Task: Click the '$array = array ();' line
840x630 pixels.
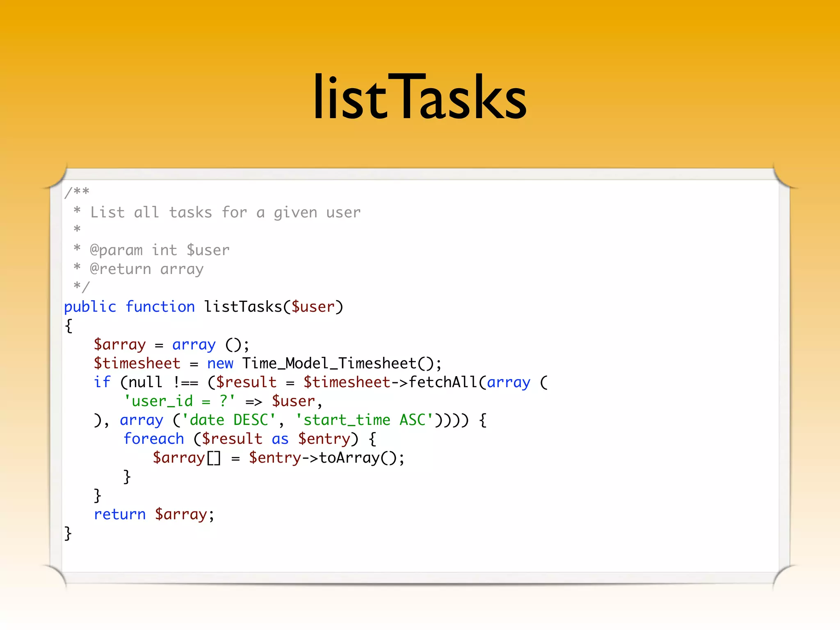Action: [x=171, y=345]
